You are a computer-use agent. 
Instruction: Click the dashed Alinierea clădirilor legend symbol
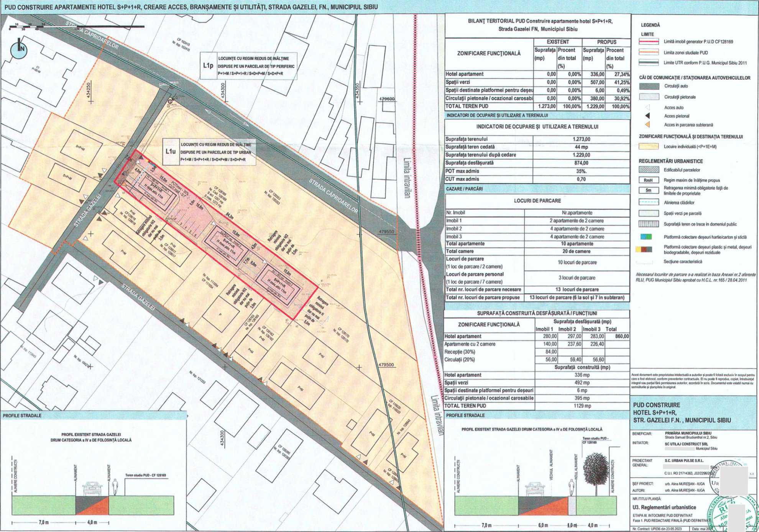648,203
